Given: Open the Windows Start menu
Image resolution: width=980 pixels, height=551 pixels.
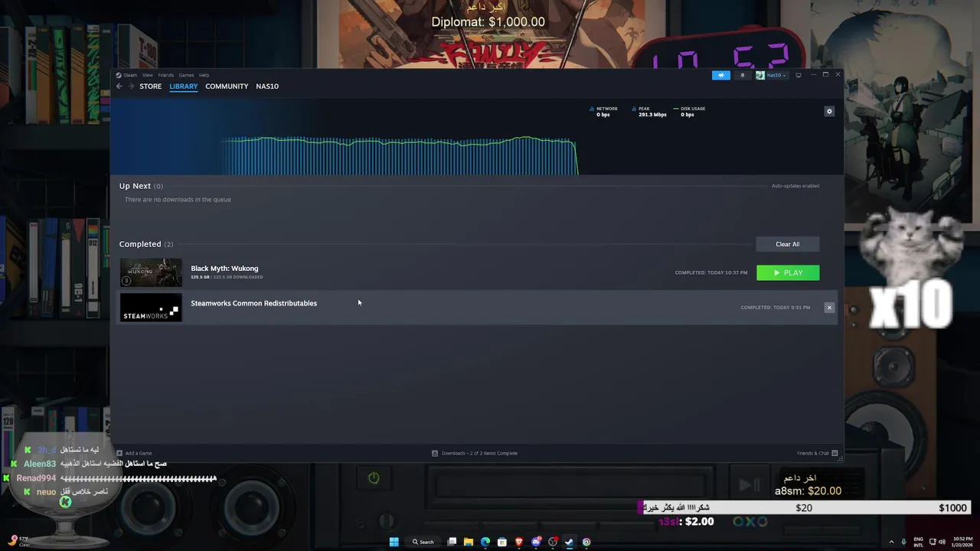Looking at the screenshot, I should coord(394,542).
